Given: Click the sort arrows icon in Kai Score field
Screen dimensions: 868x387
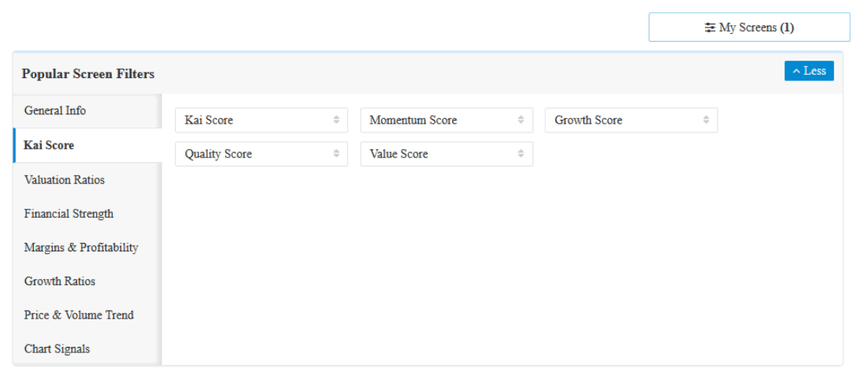Looking at the screenshot, I should [x=336, y=120].
